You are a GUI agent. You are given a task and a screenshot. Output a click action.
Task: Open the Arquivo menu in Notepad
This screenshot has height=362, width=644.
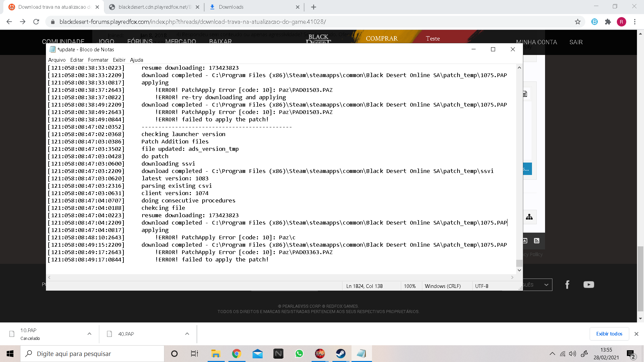(57, 60)
